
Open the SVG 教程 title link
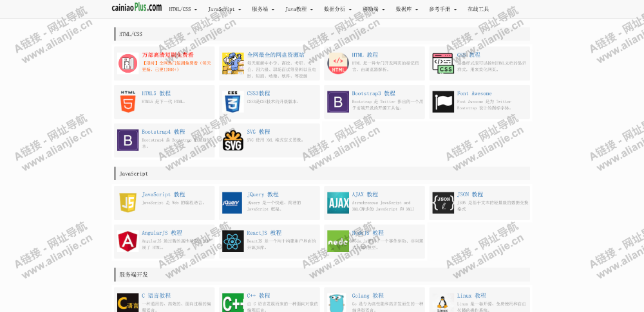point(258,132)
